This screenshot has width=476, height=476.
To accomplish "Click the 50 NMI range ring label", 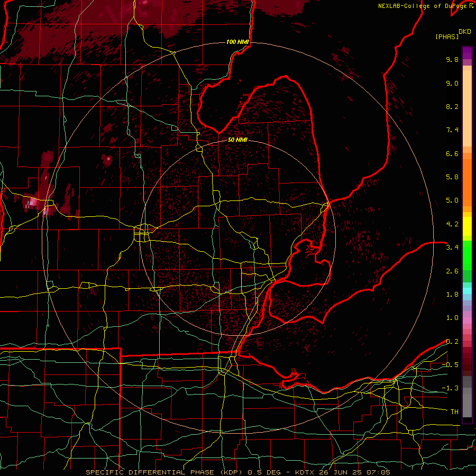I will pos(237,140).
